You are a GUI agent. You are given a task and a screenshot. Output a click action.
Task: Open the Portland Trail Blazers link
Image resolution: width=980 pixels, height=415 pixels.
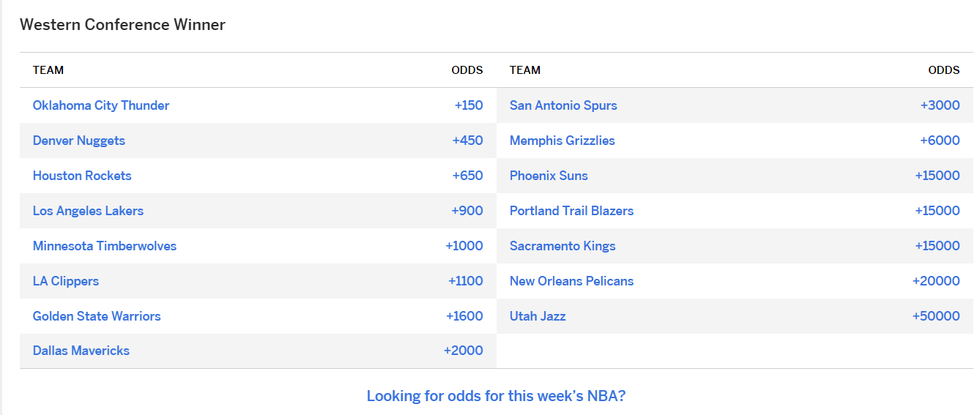click(571, 211)
